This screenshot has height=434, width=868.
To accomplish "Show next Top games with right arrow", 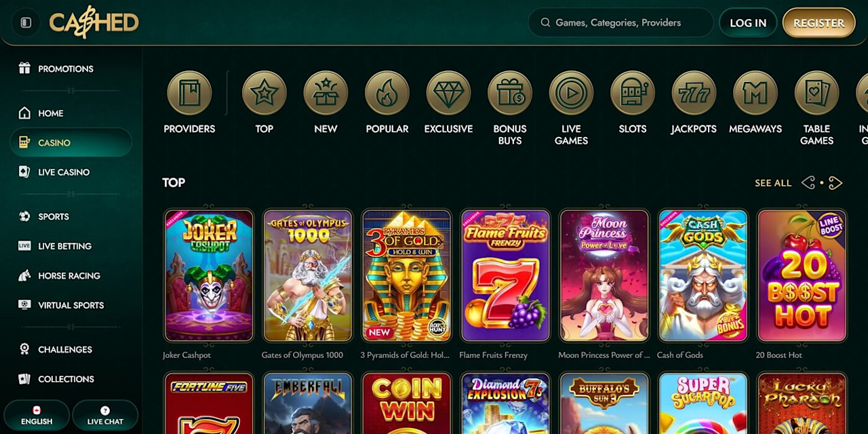I will click(835, 183).
